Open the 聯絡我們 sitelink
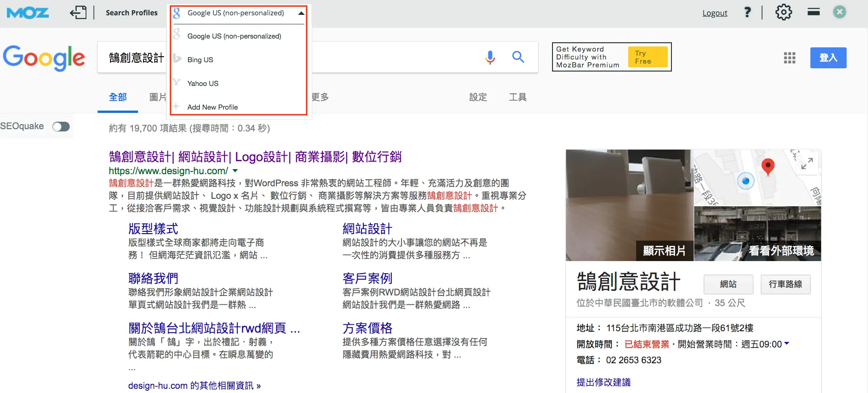The width and height of the screenshot is (868, 393). [x=153, y=278]
